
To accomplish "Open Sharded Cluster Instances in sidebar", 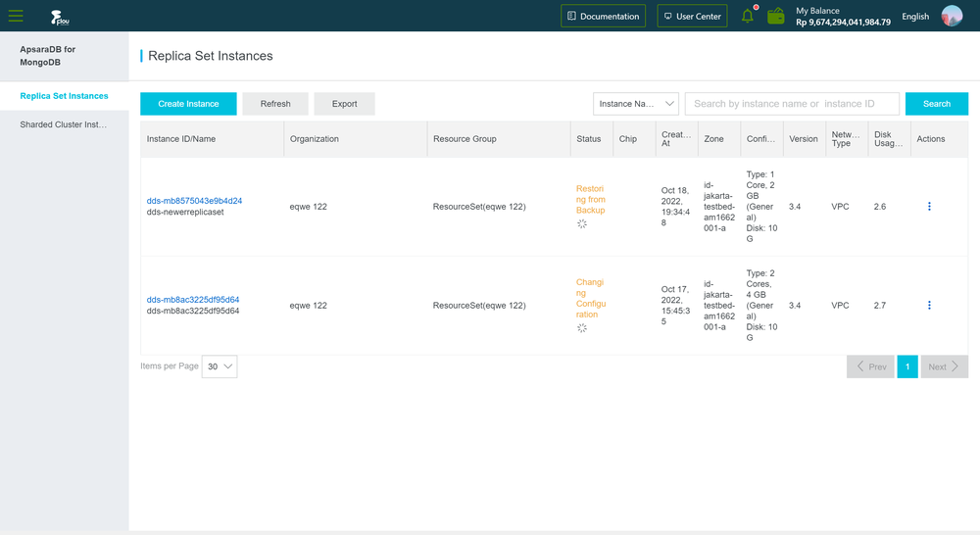I will pos(64,124).
